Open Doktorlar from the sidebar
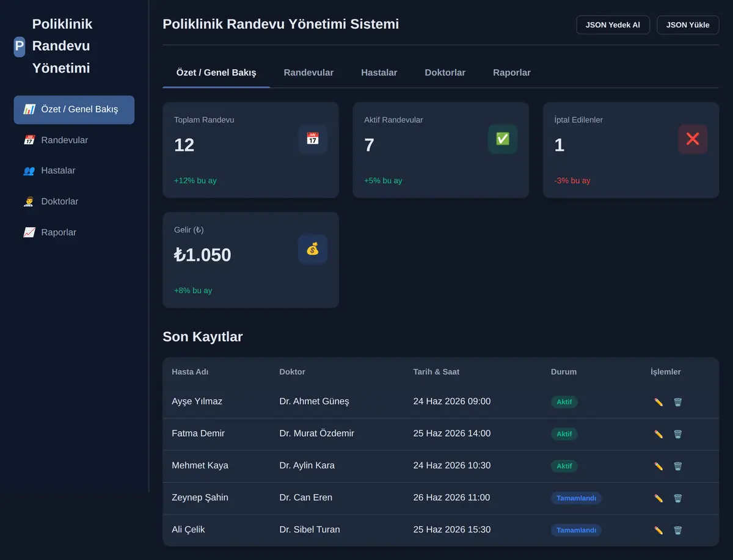This screenshot has height=560, width=733. [74, 202]
